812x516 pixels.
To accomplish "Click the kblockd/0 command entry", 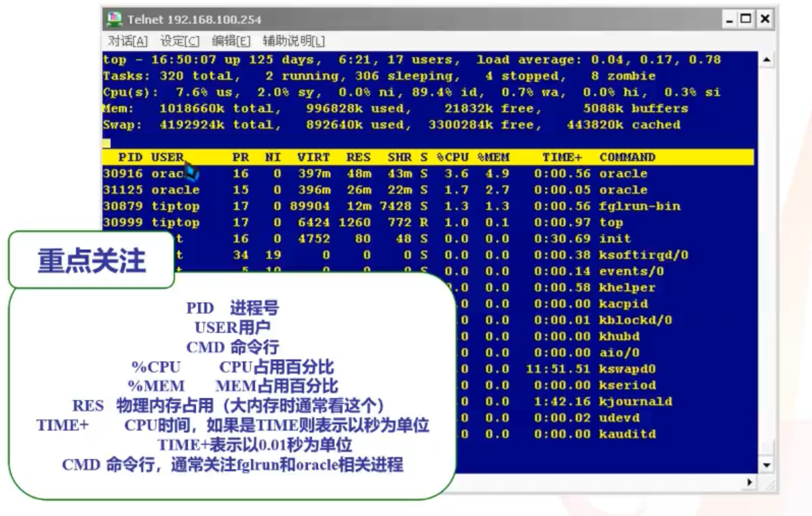I will [x=636, y=320].
